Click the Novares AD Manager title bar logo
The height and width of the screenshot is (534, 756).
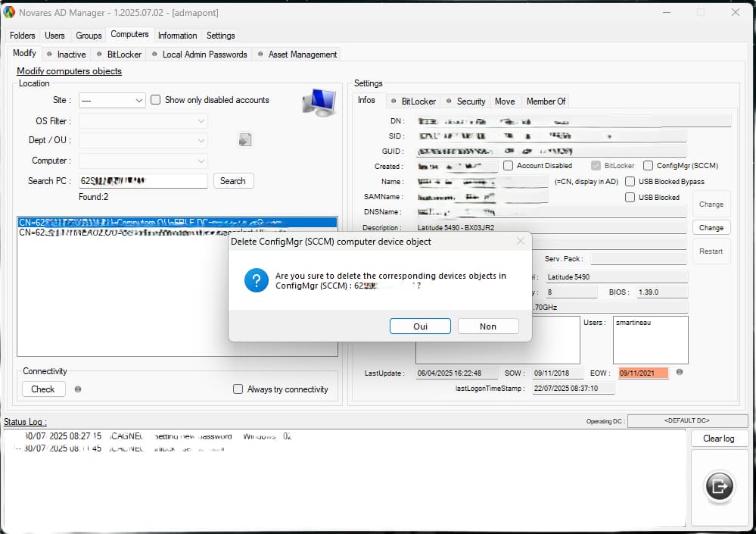click(x=10, y=12)
